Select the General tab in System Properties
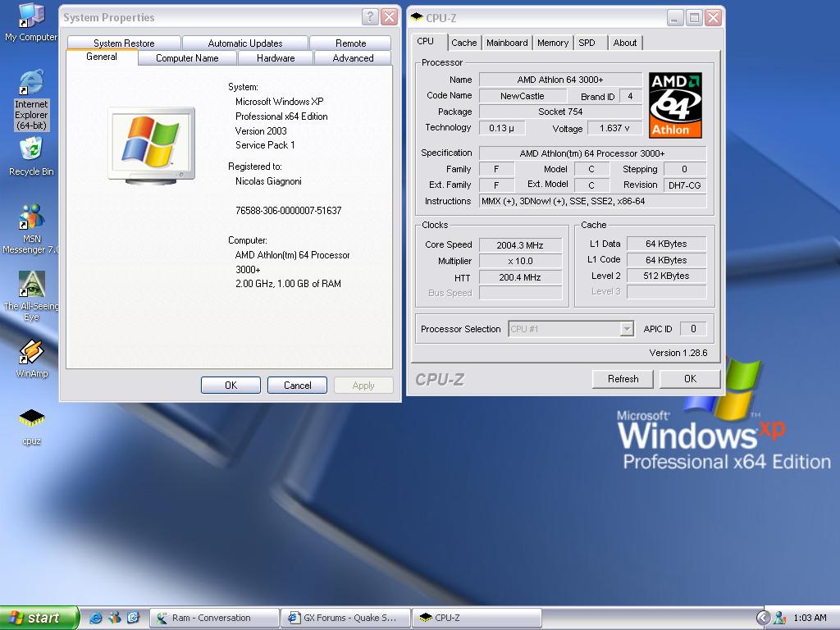This screenshot has width=840, height=630. 102,57
